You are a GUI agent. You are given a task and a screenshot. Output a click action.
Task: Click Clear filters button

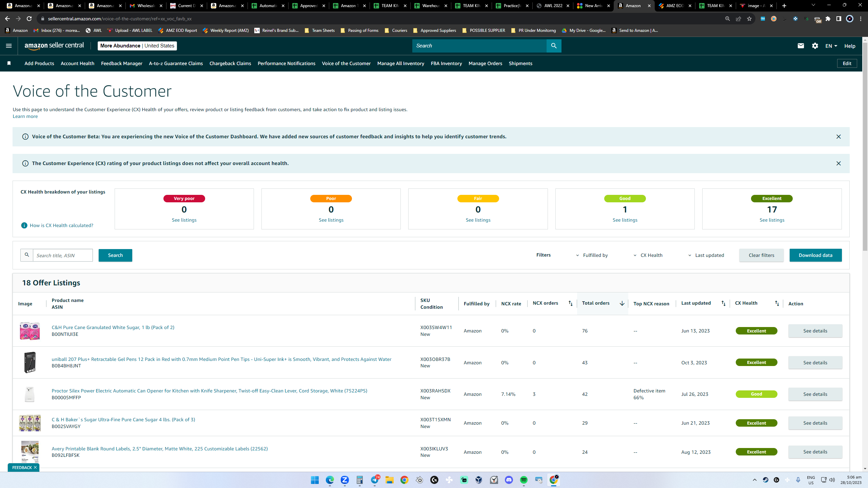click(762, 255)
